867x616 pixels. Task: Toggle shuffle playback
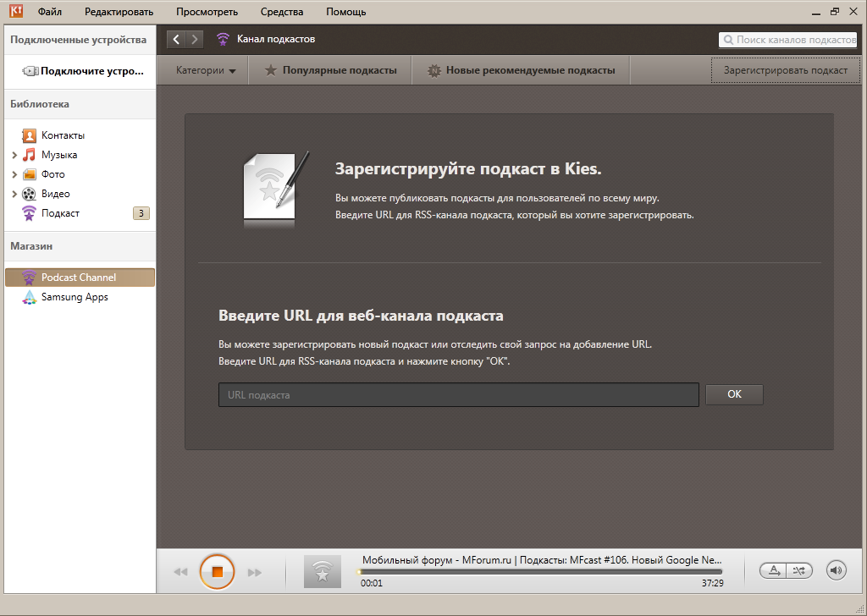click(799, 570)
